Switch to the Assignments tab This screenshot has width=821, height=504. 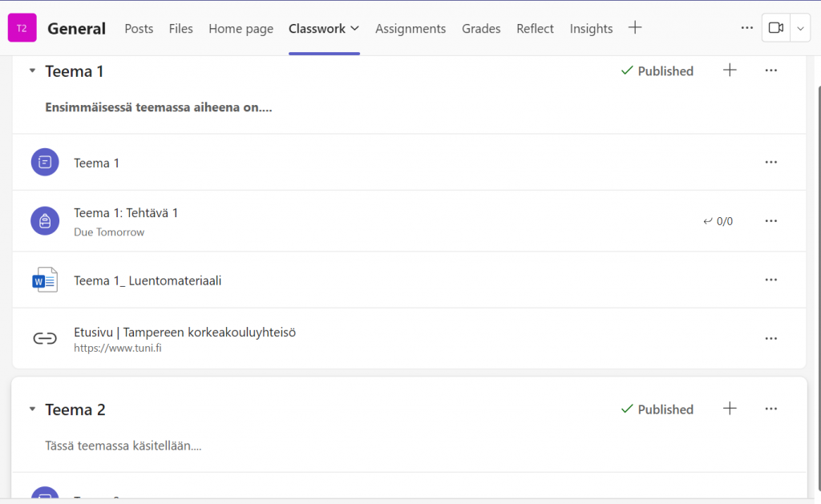coord(410,28)
